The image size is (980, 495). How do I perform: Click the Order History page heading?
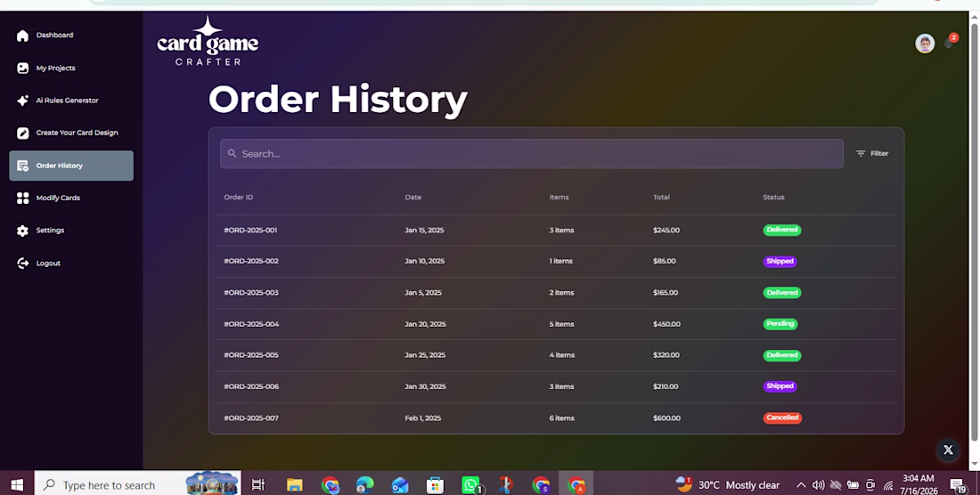[338, 99]
